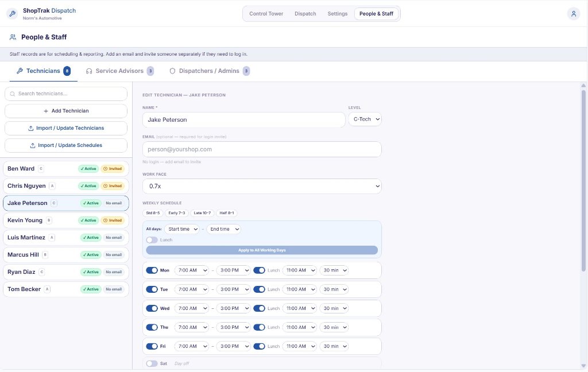This screenshot has width=588, height=372.
Task: Open Wednesday lunch time 11:00 AM dropdown
Action: click(x=300, y=308)
